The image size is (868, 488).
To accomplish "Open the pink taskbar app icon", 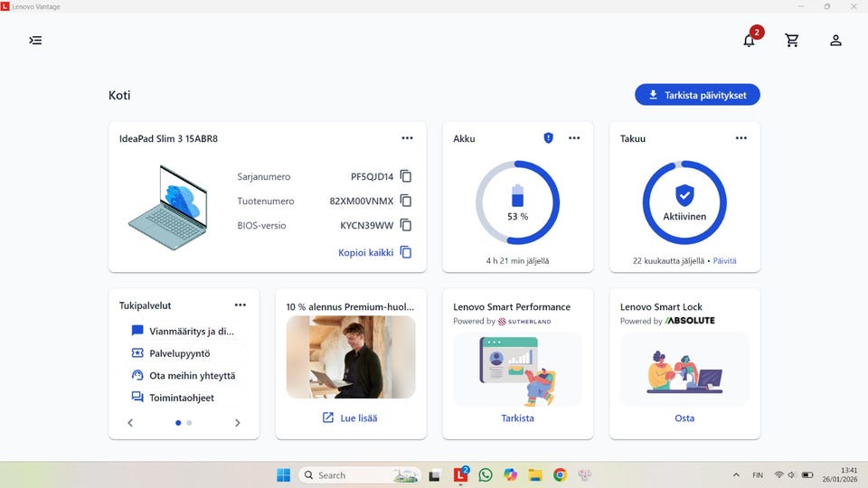I will point(585,474).
